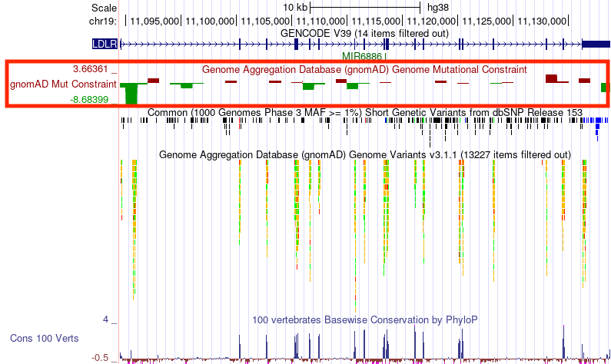Click the PhyloP lower limit value -0.5
Image resolution: width=611 pixels, height=364 pixels.
pyautogui.click(x=100, y=358)
